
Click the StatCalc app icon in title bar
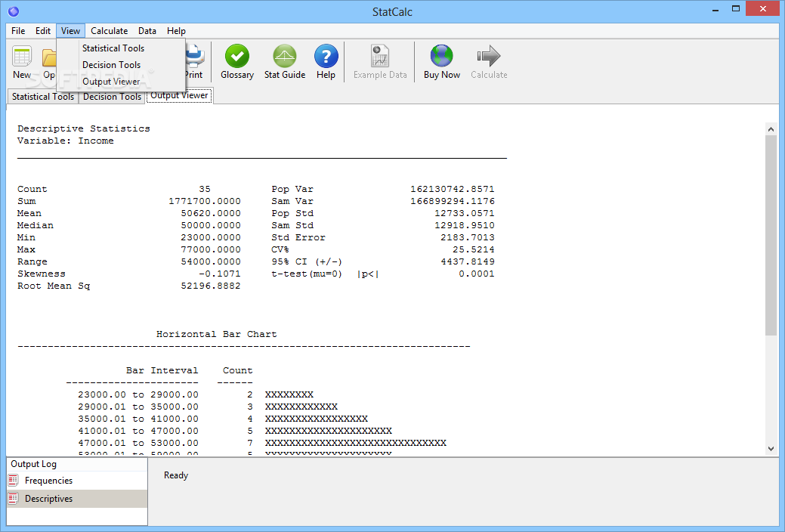(14, 11)
